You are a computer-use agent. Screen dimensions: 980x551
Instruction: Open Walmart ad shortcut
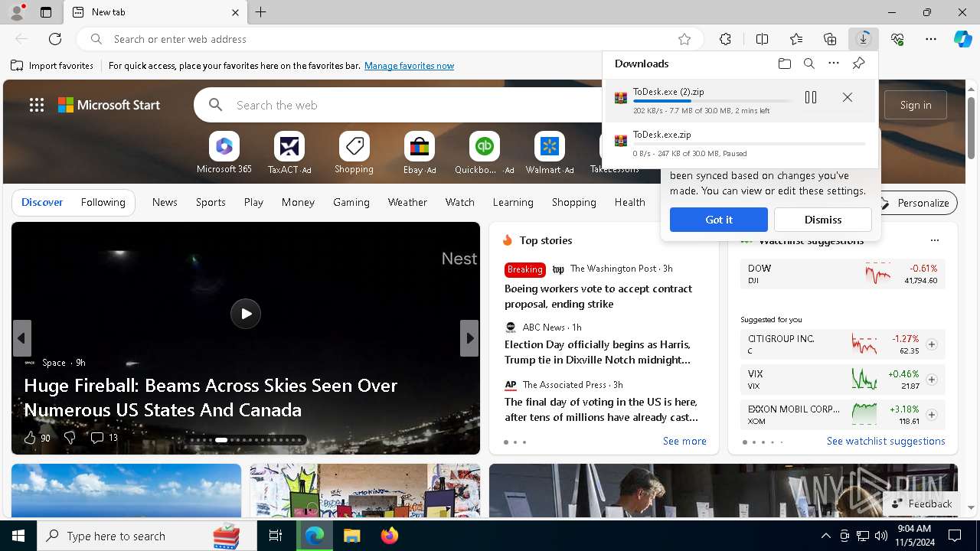click(x=550, y=153)
